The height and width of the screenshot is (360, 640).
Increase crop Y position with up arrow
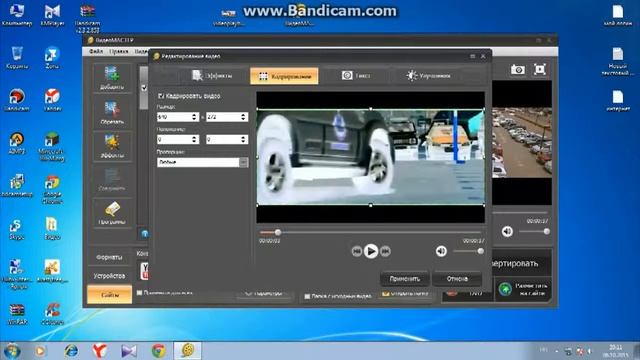[x=243, y=137]
